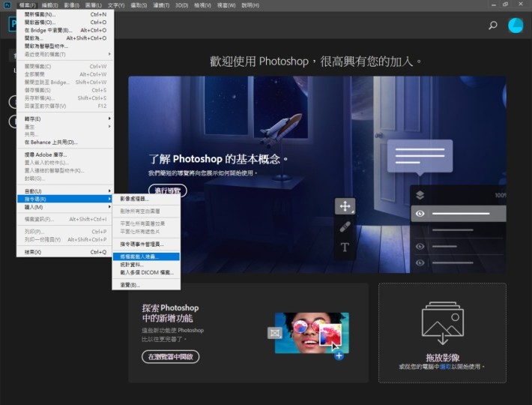This screenshot has width=532, height=405.
Task: Select the Type tool T icon
Action: (345, 247)
